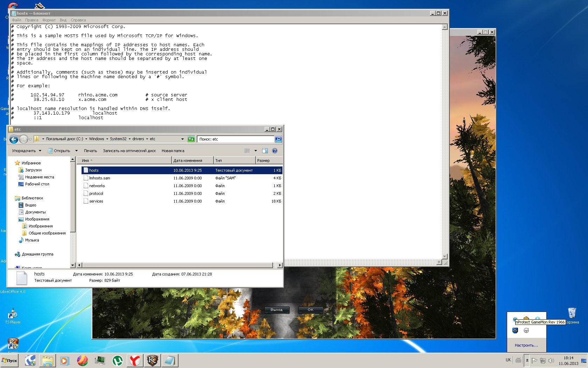588x368 pixels.
Task: Open Формат menu in Notepad
Action: (49, 20)
